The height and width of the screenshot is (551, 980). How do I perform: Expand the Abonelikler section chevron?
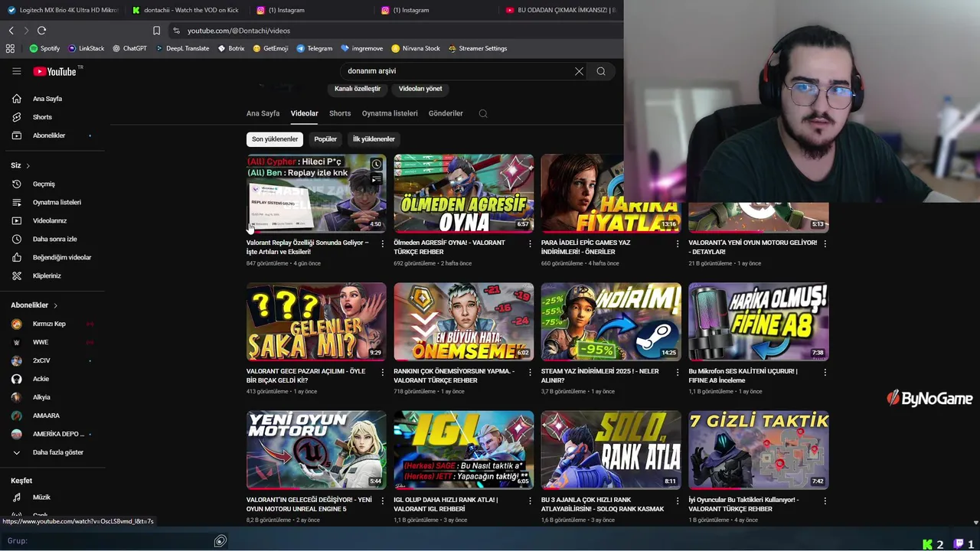(55, 305)
